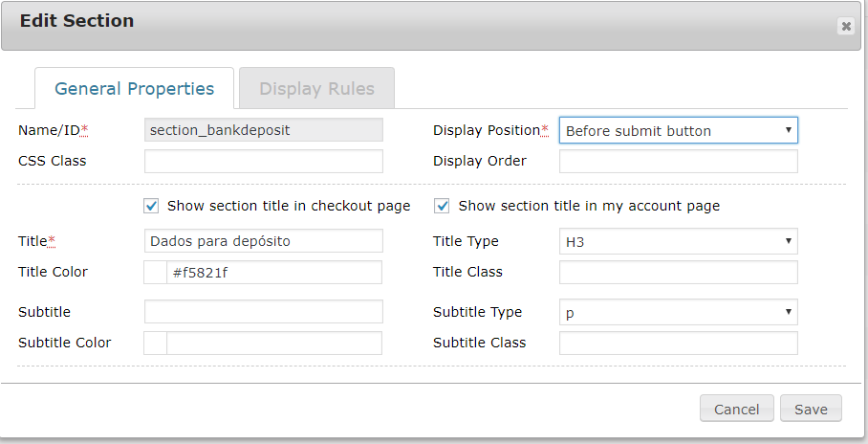Close the Edit Section dialog

point(846,27)
